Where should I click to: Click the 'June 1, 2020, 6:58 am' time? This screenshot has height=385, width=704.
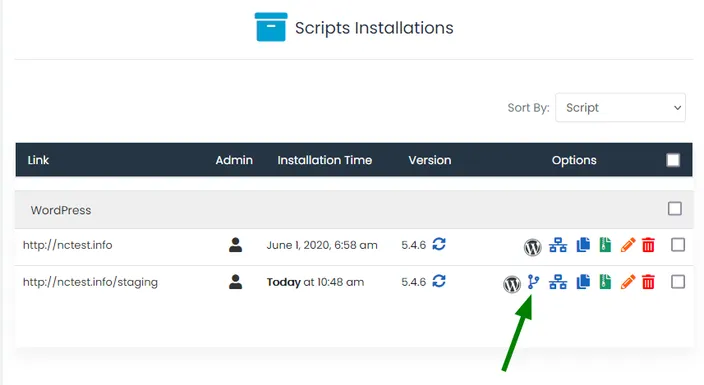click(322, 245)
